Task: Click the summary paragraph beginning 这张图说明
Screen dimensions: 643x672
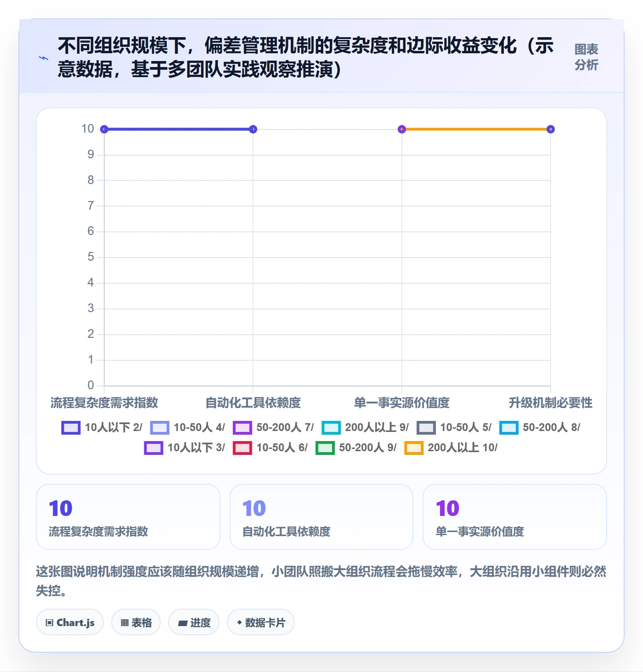Action: click(x=321, y=581)
